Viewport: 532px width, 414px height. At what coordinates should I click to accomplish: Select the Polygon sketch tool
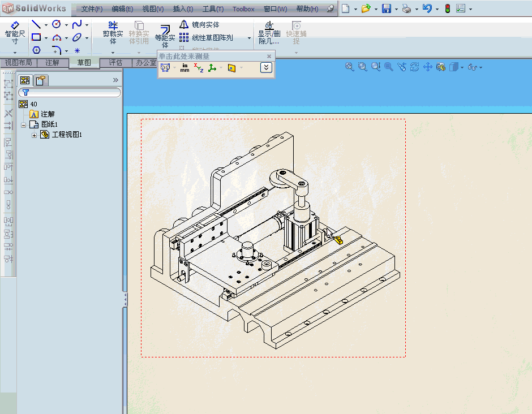(x=36, y=50)
